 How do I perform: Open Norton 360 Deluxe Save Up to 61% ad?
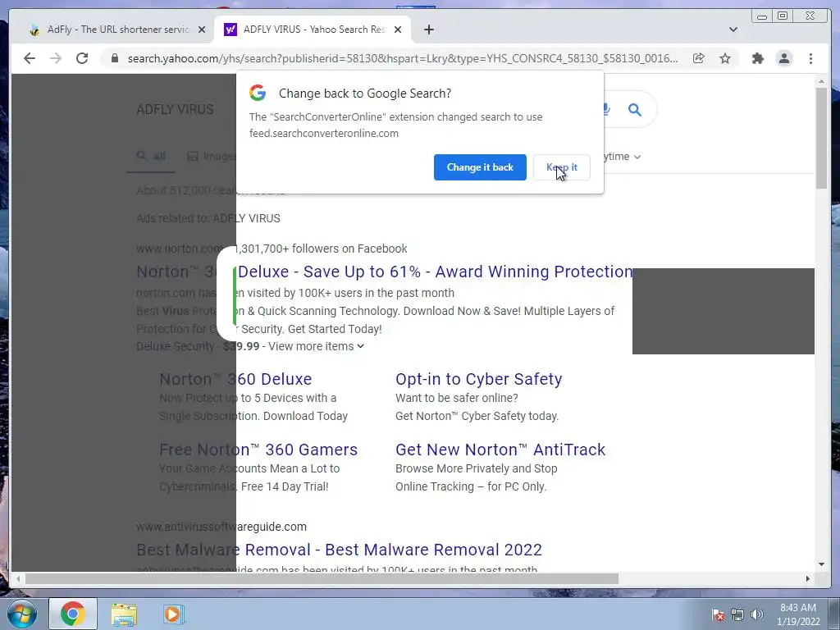(385, 272)
